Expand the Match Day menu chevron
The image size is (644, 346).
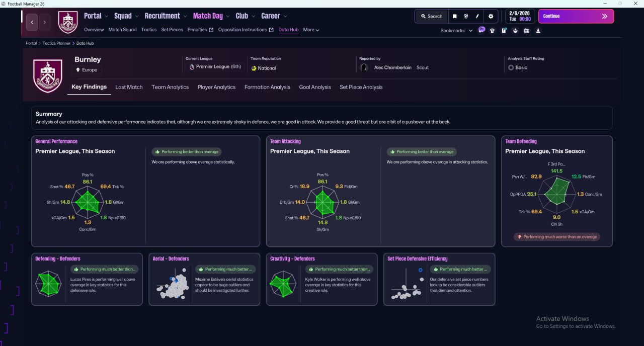pos(228,17)
